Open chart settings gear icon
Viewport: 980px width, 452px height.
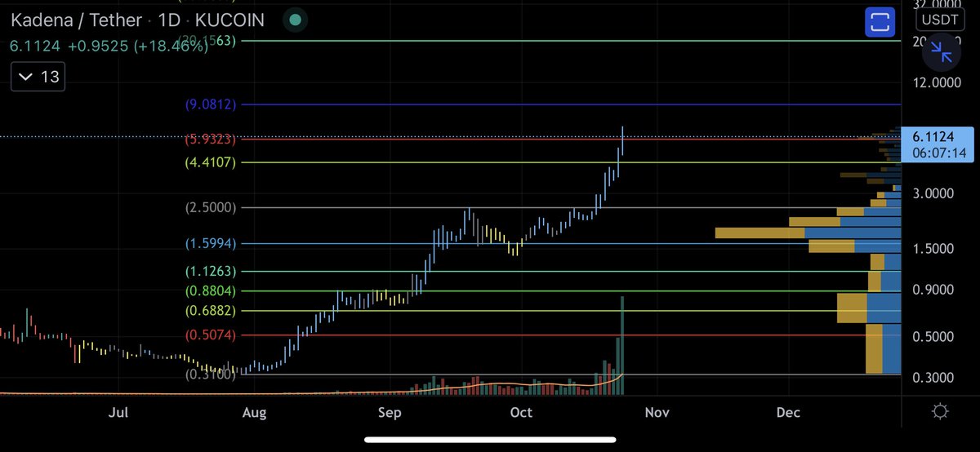click(x=941, y=412)
